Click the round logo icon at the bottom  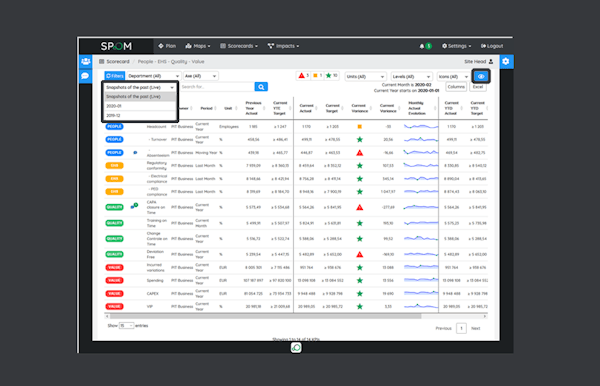coord(296,348)
